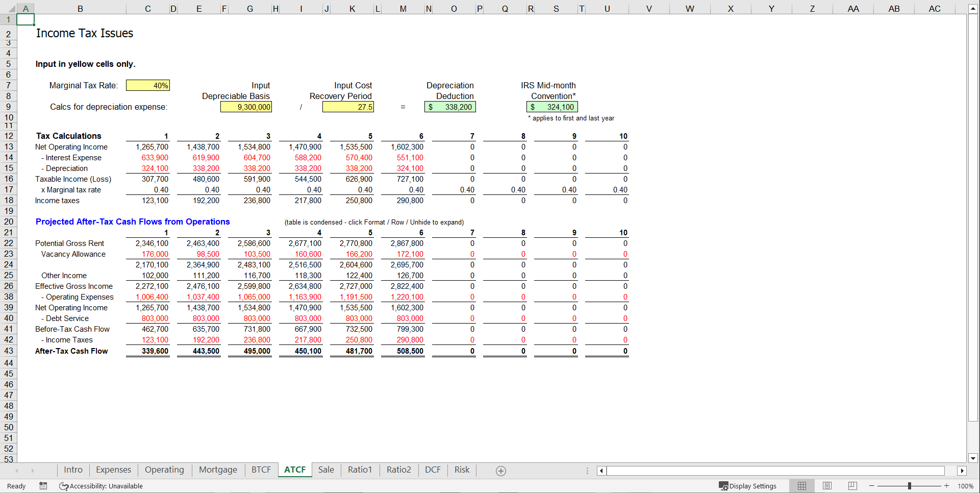Switch to the Mortgage sheet tab
Viewport: 980px width, 493px height.
218,470
